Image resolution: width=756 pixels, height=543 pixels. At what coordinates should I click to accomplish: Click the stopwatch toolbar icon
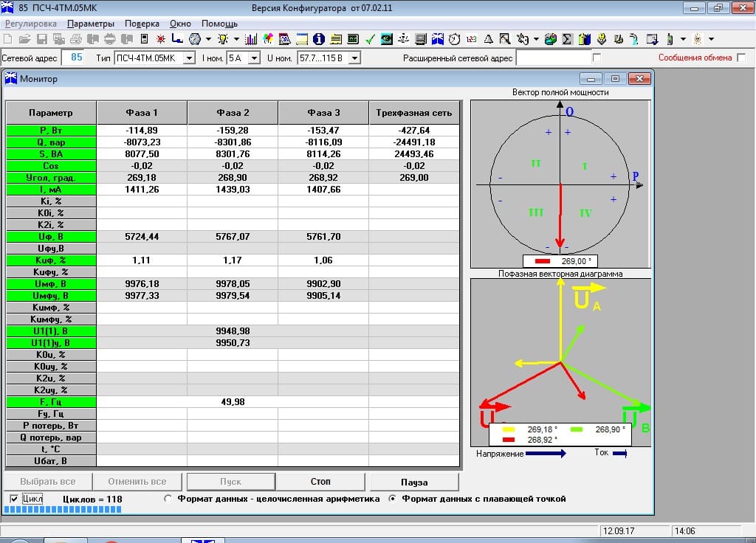(454, 38)
